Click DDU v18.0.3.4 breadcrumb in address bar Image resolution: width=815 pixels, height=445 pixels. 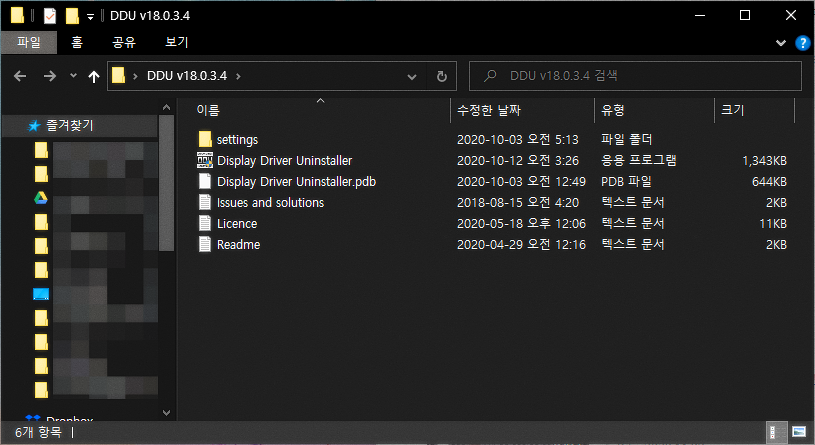(x=187, y=76)
